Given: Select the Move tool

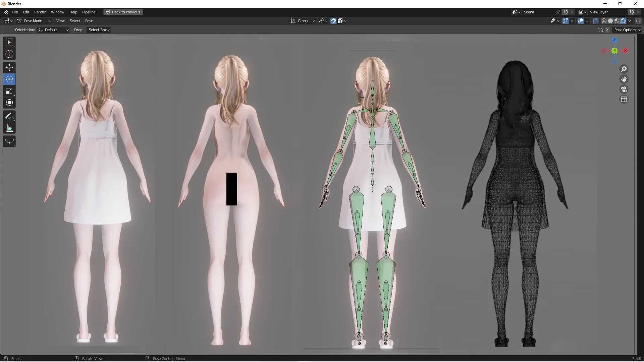Looking at the screenshot, I should click(x=9, y=67).
